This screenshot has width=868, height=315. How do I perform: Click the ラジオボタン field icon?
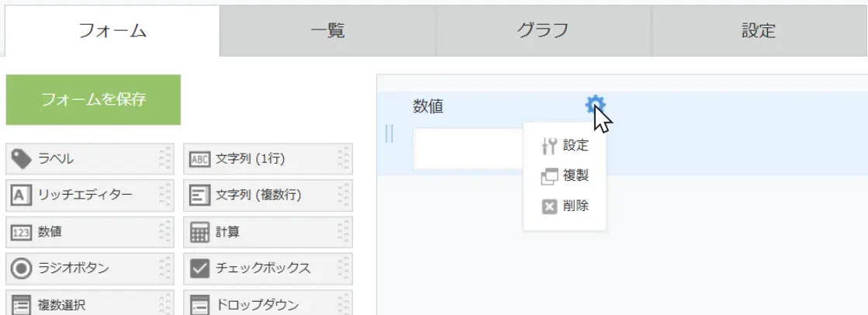click(x=20, y=268)
